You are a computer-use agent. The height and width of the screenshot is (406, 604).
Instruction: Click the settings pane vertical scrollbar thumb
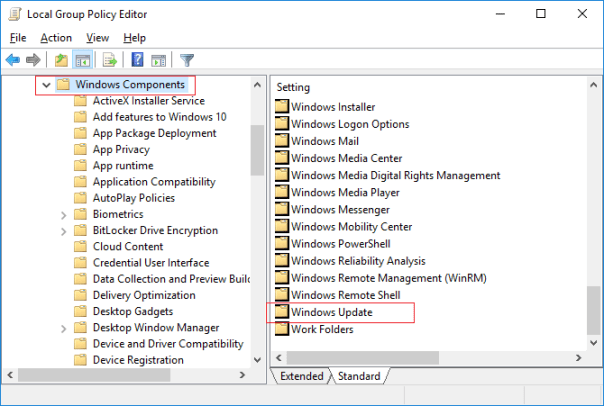pos(594,310)
